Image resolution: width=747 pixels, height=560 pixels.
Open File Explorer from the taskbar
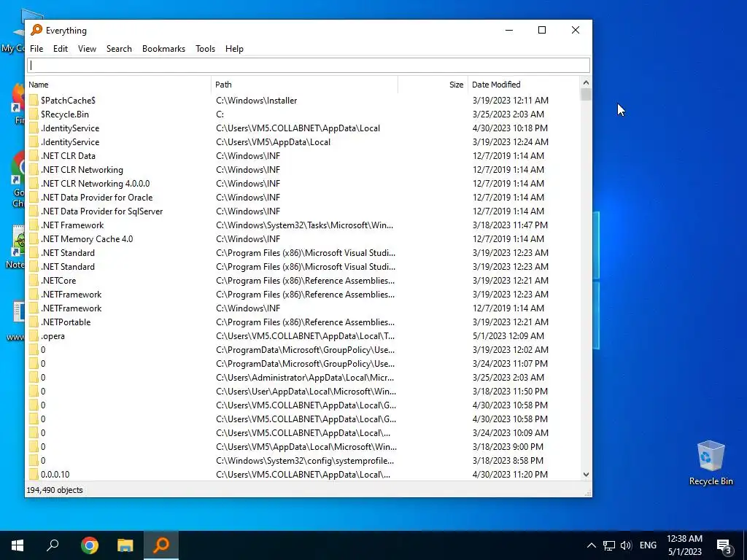click(125, 545)
